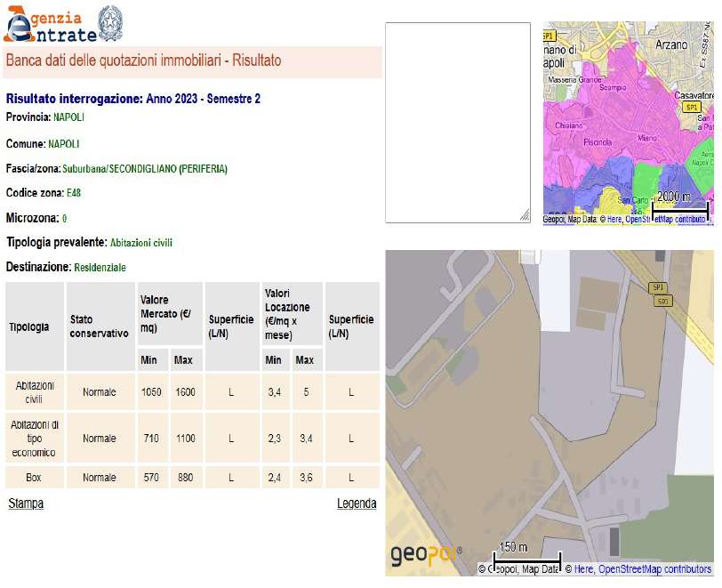Open the Legenda link
The image size is (722, 588).
pyautogui.click(x=357, y=503)
